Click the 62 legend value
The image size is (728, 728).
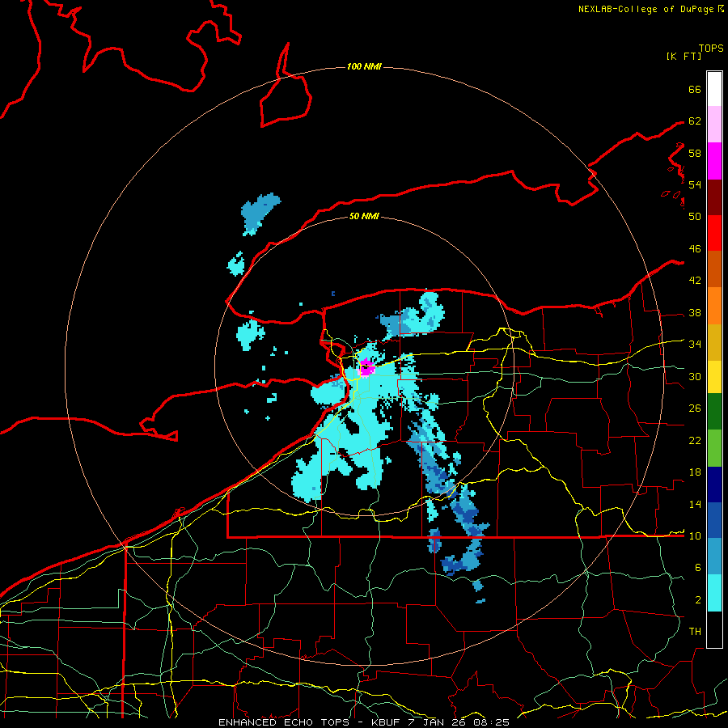click(x=695, y=121)
